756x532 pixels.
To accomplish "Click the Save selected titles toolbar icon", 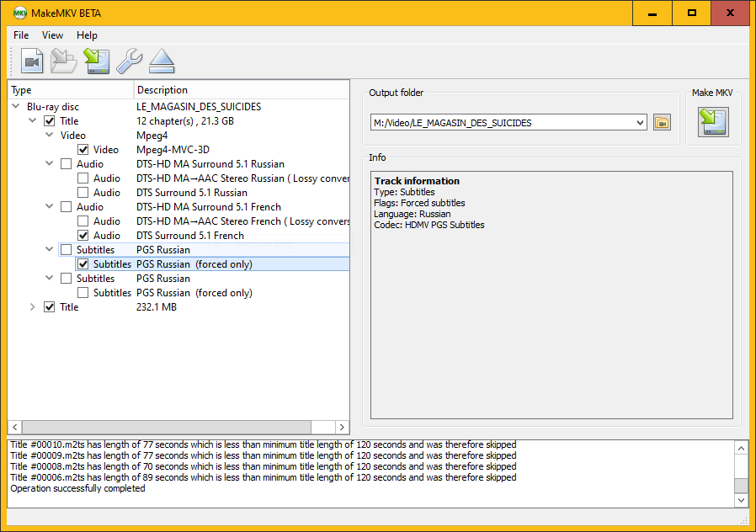I will click(x=97, y=61).
